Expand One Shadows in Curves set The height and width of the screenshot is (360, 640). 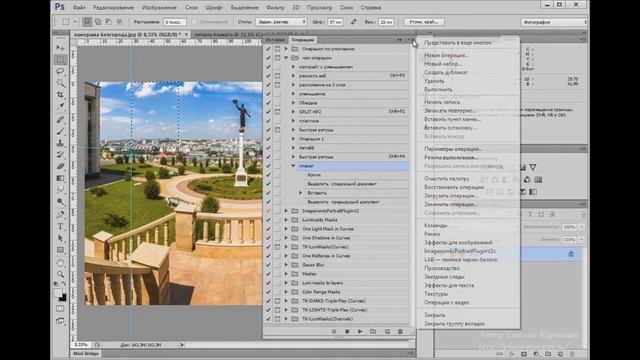pos(287,238)
